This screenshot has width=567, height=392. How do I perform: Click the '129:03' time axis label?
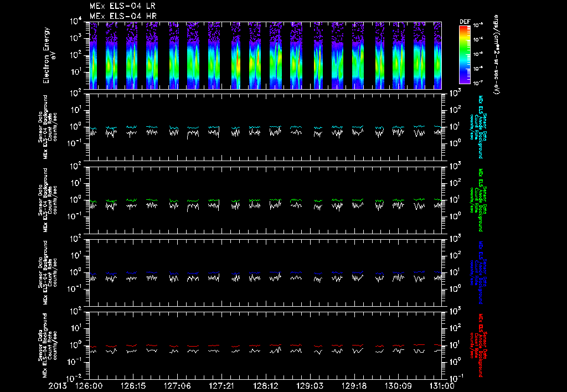[x=309, y=386]
